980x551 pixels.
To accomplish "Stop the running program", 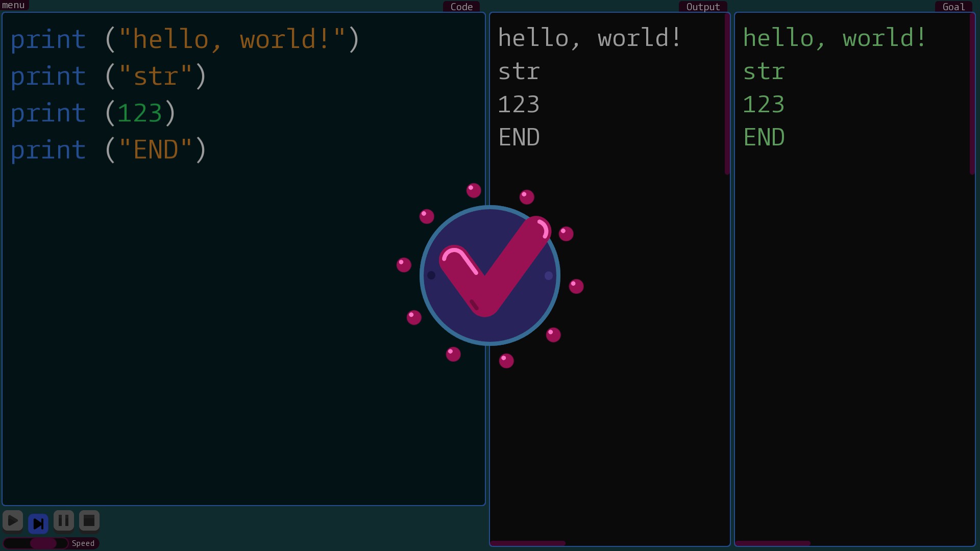I will click(x=89, y=521).
